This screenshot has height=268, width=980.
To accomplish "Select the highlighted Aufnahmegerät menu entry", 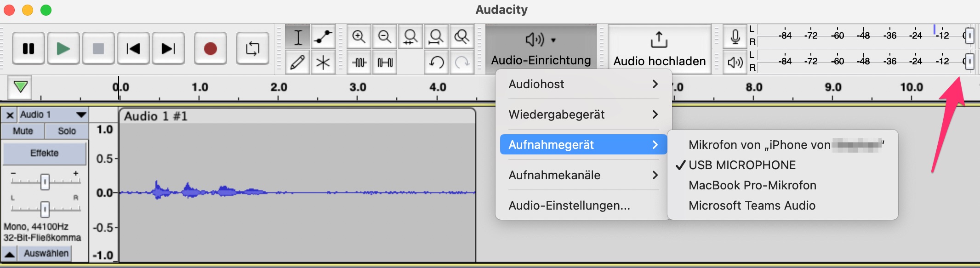I will coord(583,145).
